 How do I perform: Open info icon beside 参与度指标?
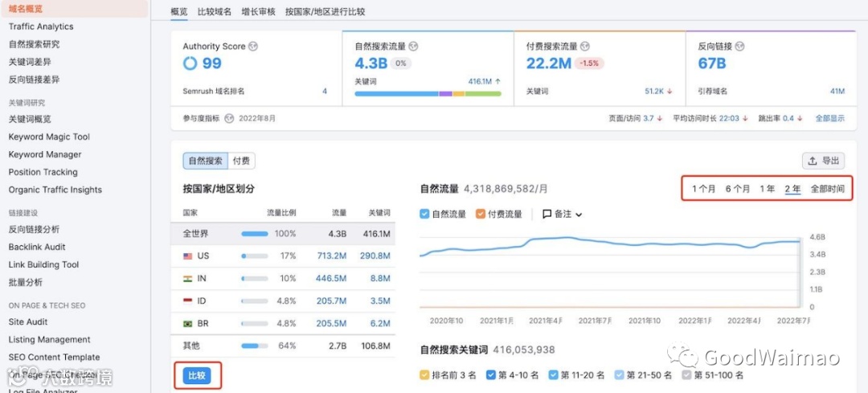click(229, 118)
